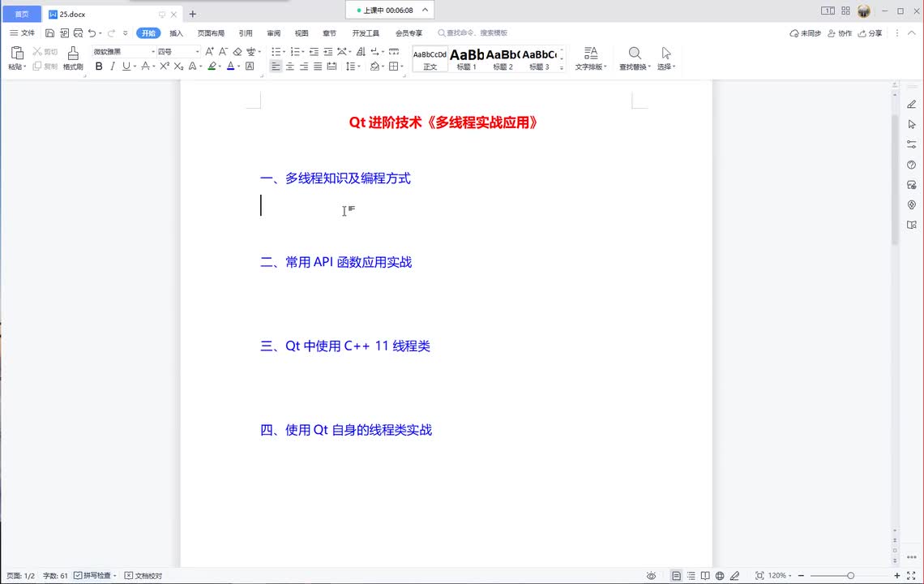Click 文档校对 in status bar

point(143,576)
